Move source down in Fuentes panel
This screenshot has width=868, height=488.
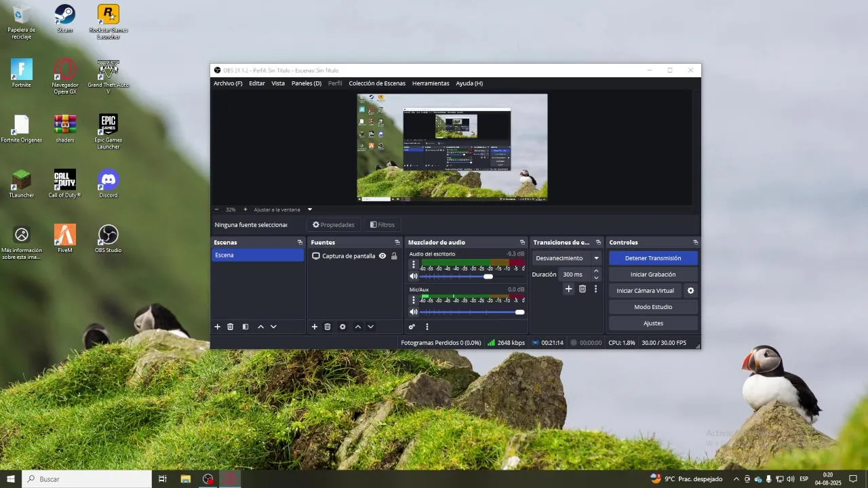pos(370,327)
